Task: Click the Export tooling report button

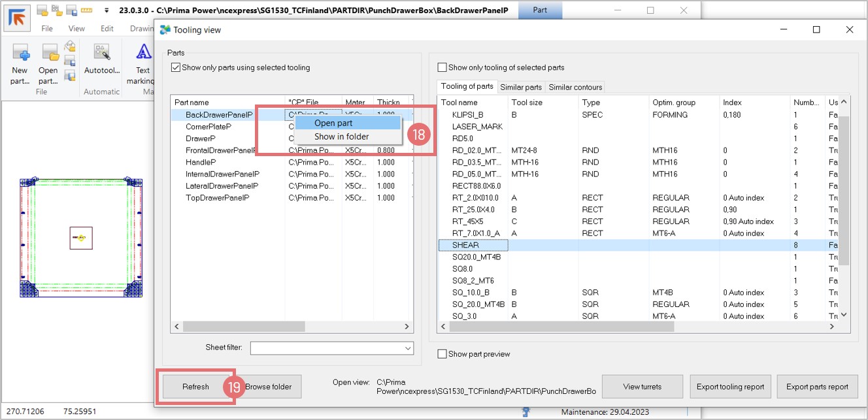Action: pyautogui.click(x=730, y=387)
